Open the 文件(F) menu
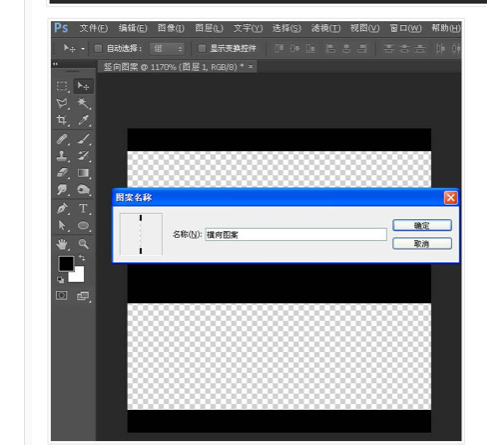 [94, 28]
